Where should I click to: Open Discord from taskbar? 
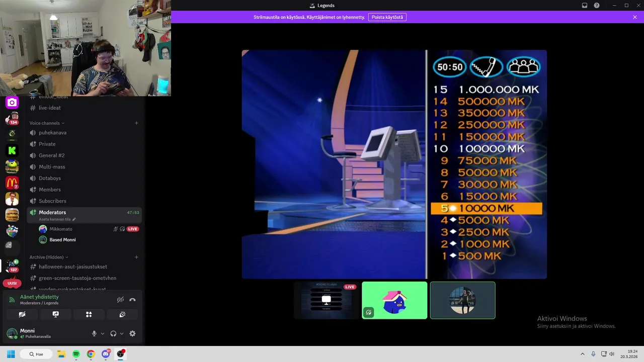[106, 354]
